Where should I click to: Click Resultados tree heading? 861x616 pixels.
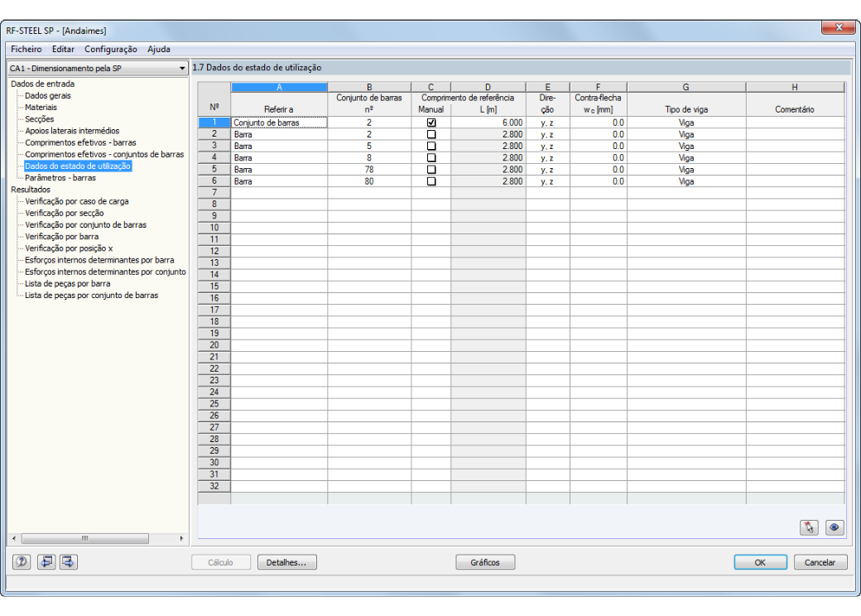coord(30,190)
